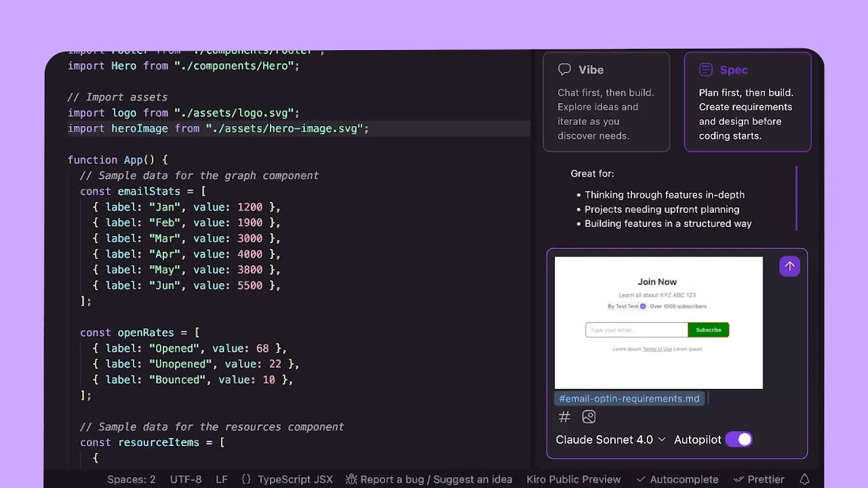The image size is (868, 488).
Task: Toggle the Autopilot switch
Action: [738, 439]
